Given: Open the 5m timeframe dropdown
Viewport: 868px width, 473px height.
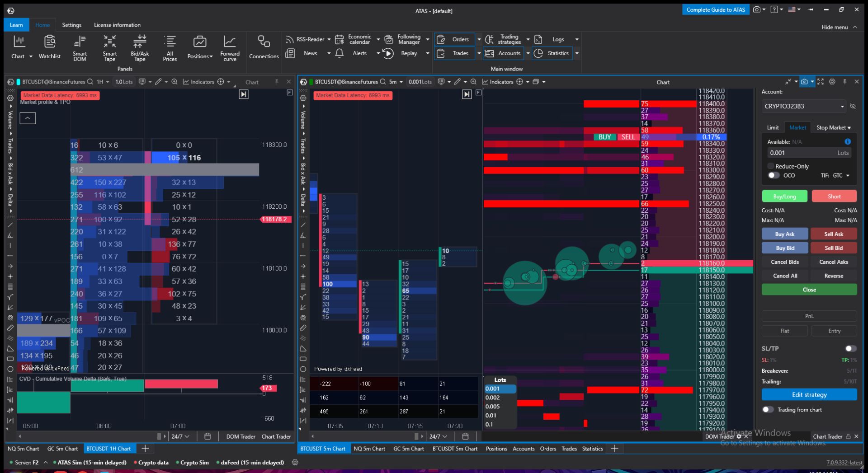Looking at the screenshot, I should click(x=396, y=82).
